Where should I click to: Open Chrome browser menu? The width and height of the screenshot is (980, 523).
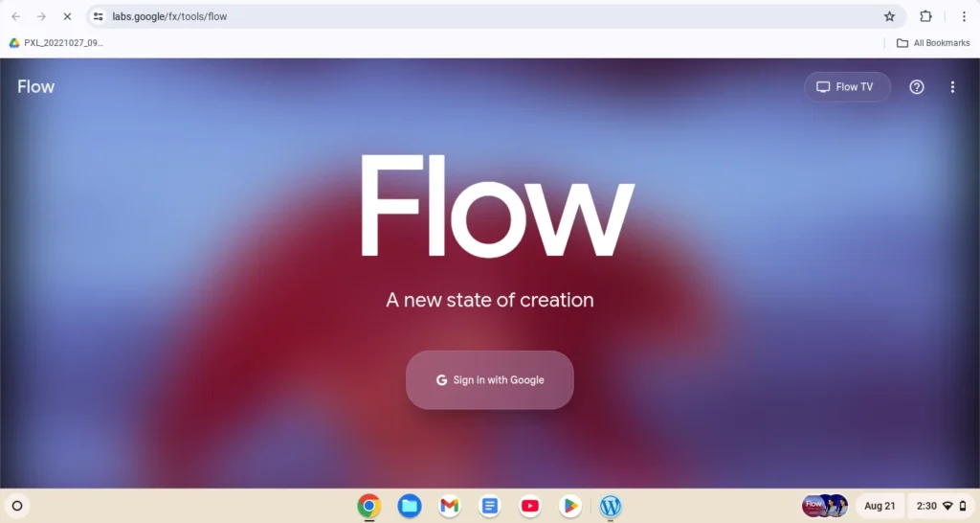click(x=963, y=16)
